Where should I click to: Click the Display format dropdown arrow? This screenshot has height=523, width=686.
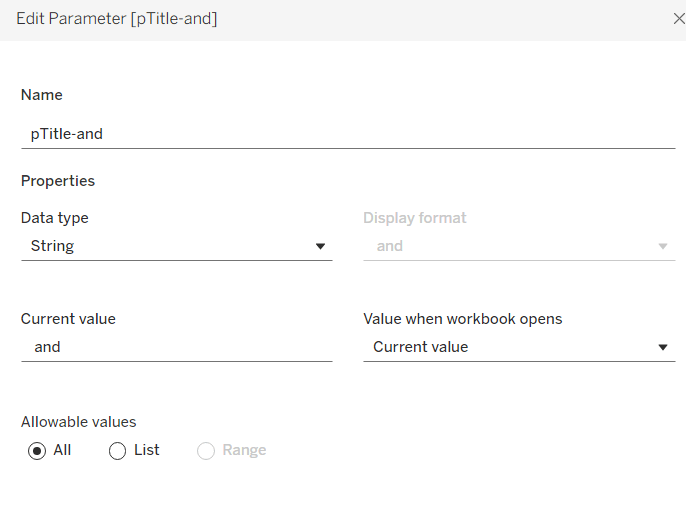tap(663, 246)
